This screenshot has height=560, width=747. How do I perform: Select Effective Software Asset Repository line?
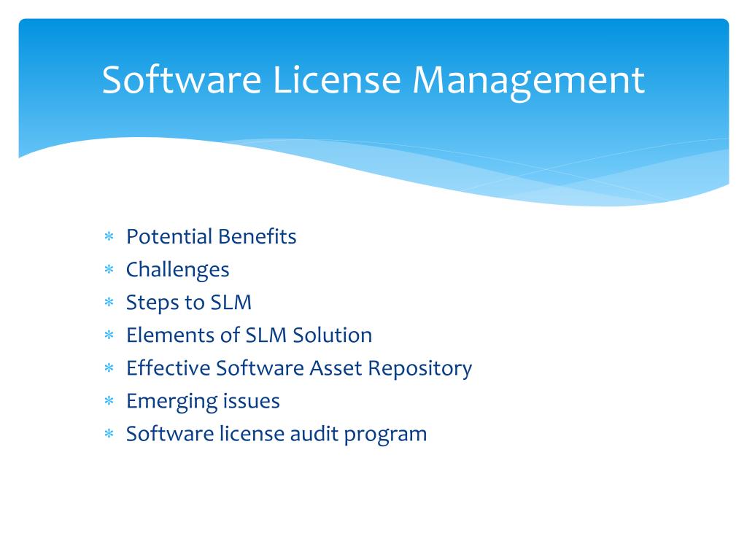tap(299, 369)
